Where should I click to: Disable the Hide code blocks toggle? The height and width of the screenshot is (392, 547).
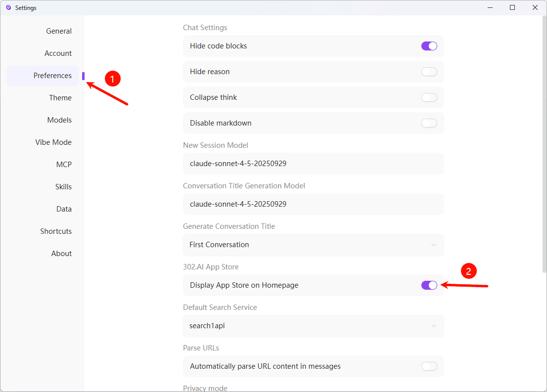pos(429,45)
